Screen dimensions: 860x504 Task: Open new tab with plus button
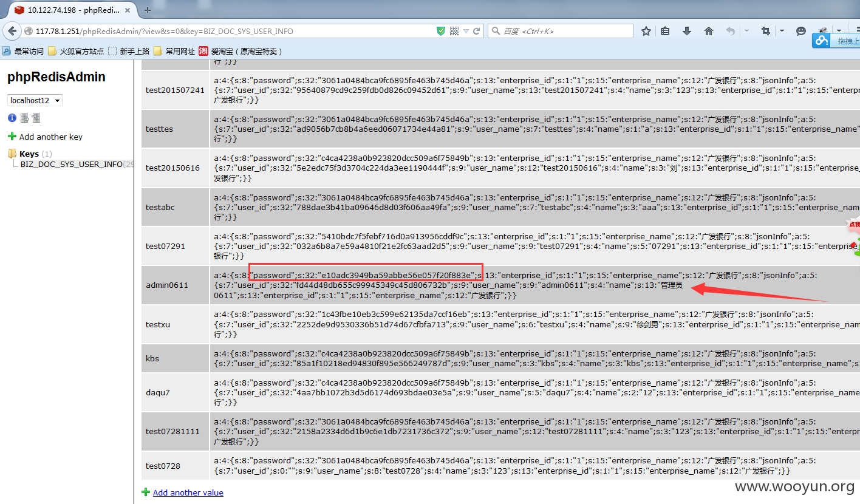[x=148, y=10]
